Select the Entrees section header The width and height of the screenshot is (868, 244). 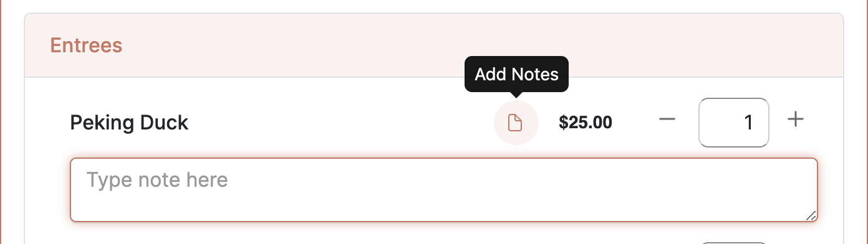[434, 45]
